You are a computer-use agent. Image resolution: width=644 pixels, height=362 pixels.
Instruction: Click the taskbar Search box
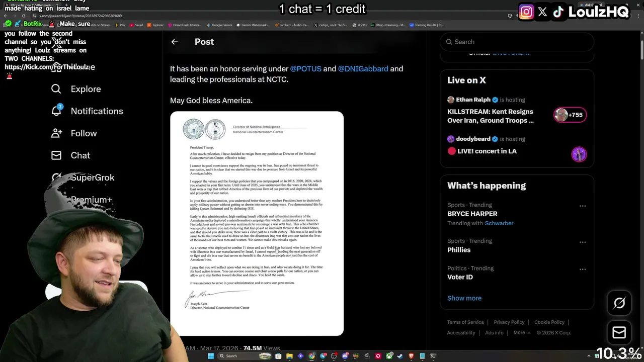coord(245,356)
